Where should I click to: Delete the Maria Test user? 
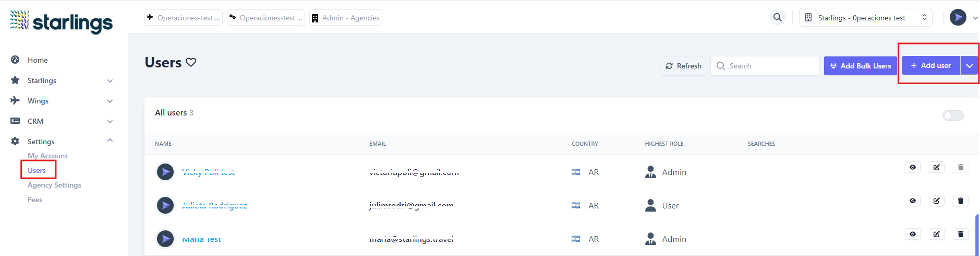coord(960,234)
